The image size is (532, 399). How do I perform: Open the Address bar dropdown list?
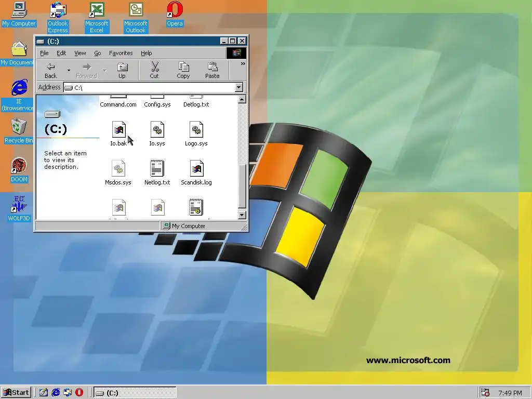tap(239, 87)
